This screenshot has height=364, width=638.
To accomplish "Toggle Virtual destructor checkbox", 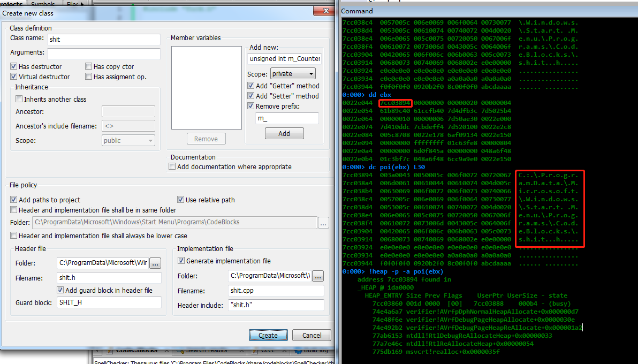I will click(14, 77).
